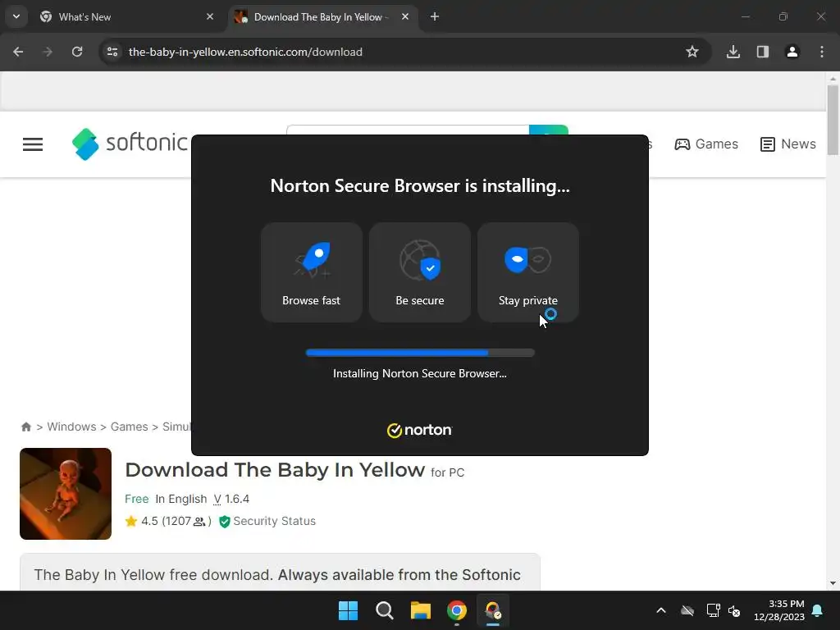This screenshot has height=630, width=840.
Task: Toggle Chrome side panel
Action: [762, 52]
